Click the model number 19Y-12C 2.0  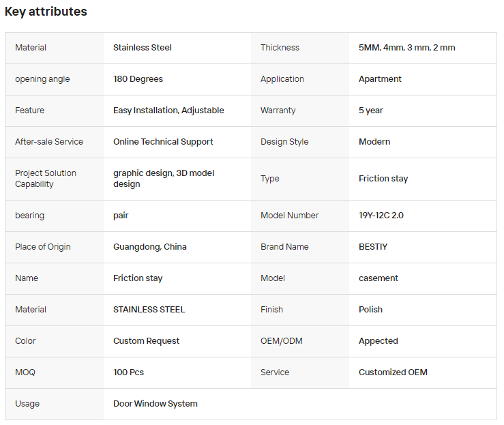click(x=381, y=216)
